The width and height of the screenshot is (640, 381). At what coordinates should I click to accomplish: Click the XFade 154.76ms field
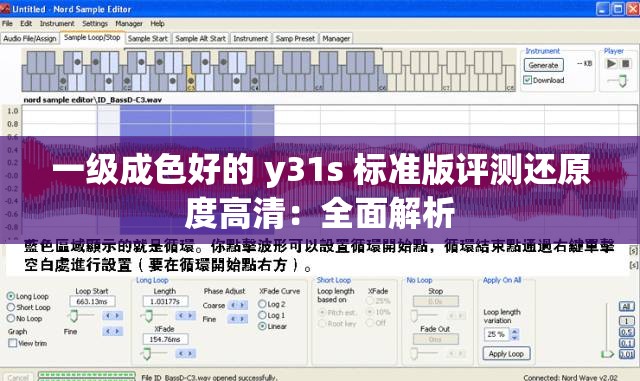pos(165,339)
